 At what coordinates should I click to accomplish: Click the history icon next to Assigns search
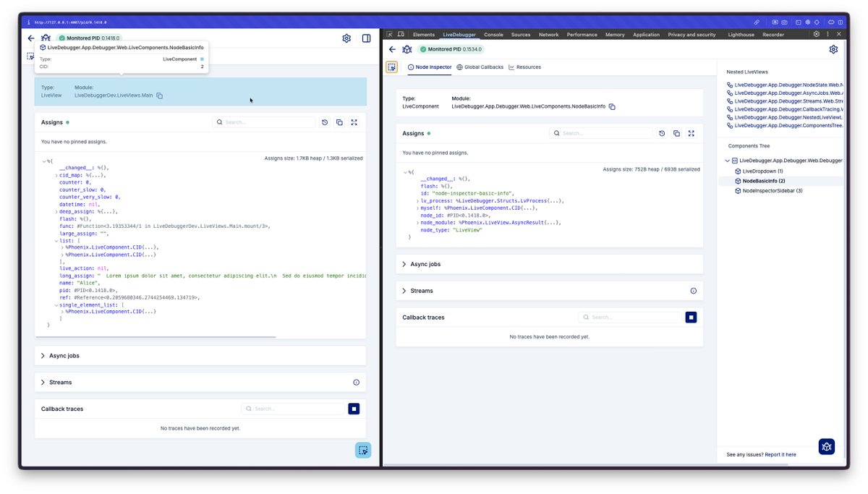point(325,122)
